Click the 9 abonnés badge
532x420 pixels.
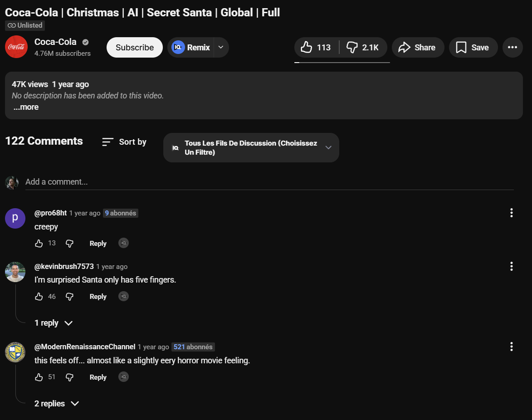121,213
